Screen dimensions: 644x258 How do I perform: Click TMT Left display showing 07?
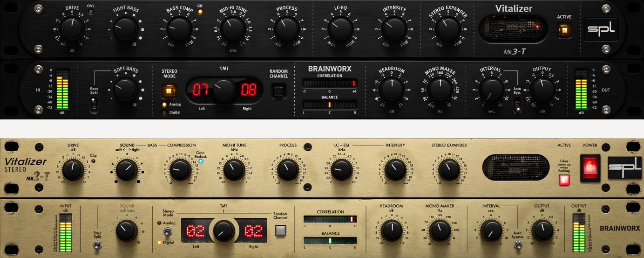click(201, 90)
